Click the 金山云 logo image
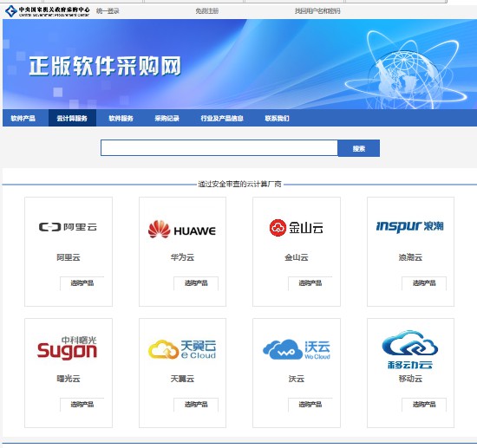The image size is (477, 448). [x=297, y=227]
